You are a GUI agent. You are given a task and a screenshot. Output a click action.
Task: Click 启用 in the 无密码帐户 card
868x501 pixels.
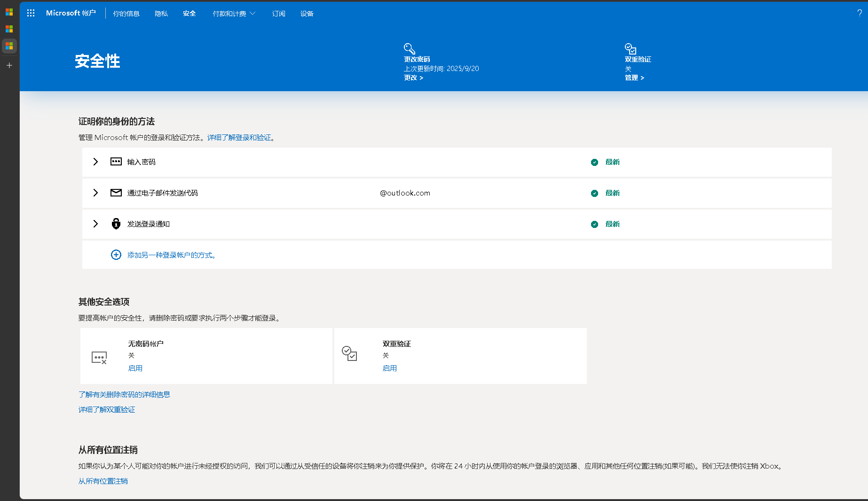[x=135, y=368]
